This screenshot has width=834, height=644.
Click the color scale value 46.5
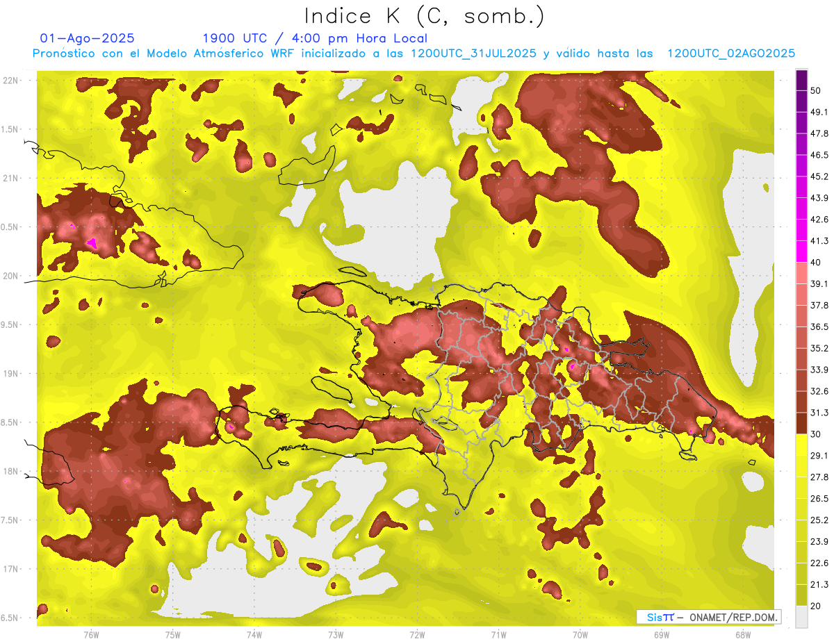click(x=819, y=155)
